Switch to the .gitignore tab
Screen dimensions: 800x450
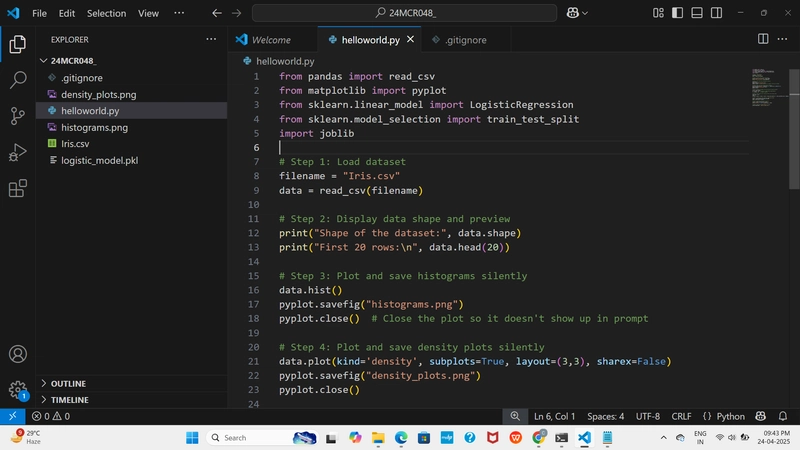tap(465, 40)
